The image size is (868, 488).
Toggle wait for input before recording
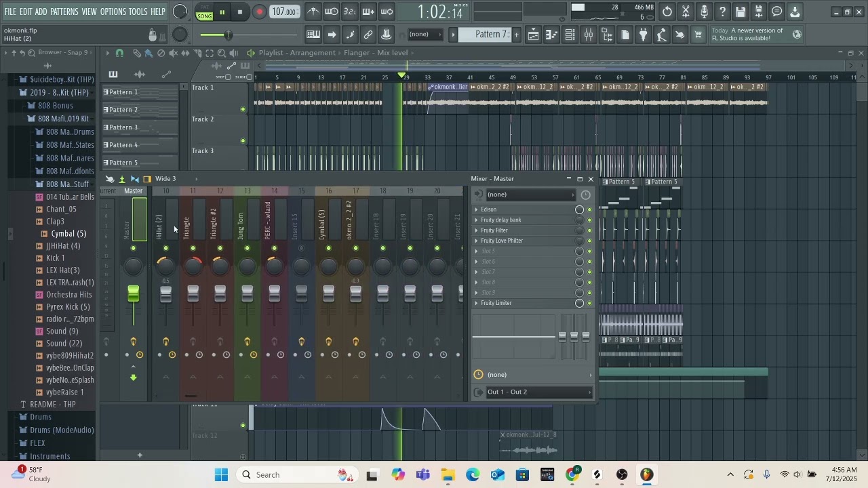coord(332,12)
